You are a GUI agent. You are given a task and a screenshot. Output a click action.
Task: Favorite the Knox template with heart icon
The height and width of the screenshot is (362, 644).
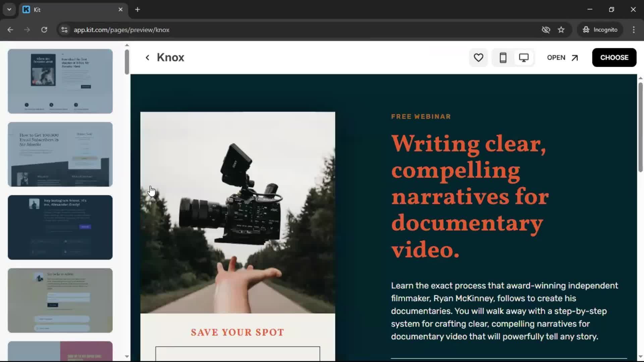coord(478,57)
